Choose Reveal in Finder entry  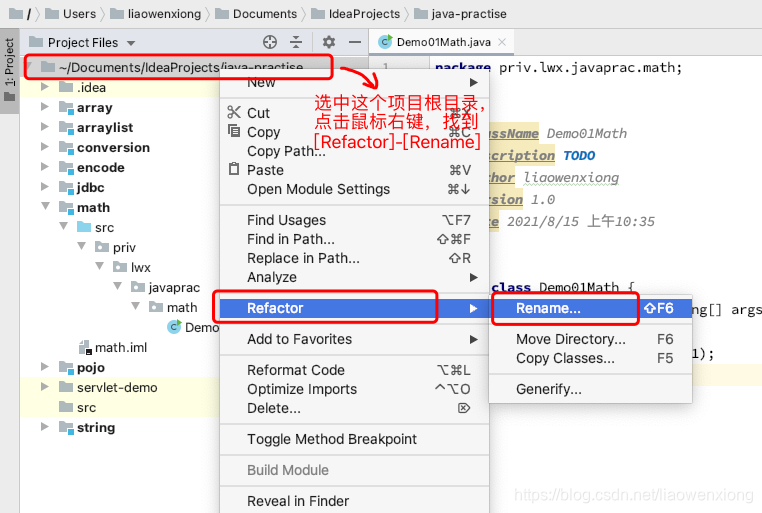354,501
